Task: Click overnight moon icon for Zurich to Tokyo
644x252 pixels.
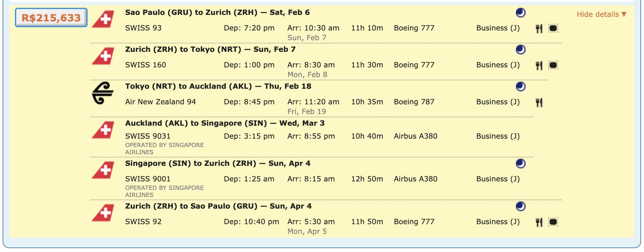Action: point(520,50)
